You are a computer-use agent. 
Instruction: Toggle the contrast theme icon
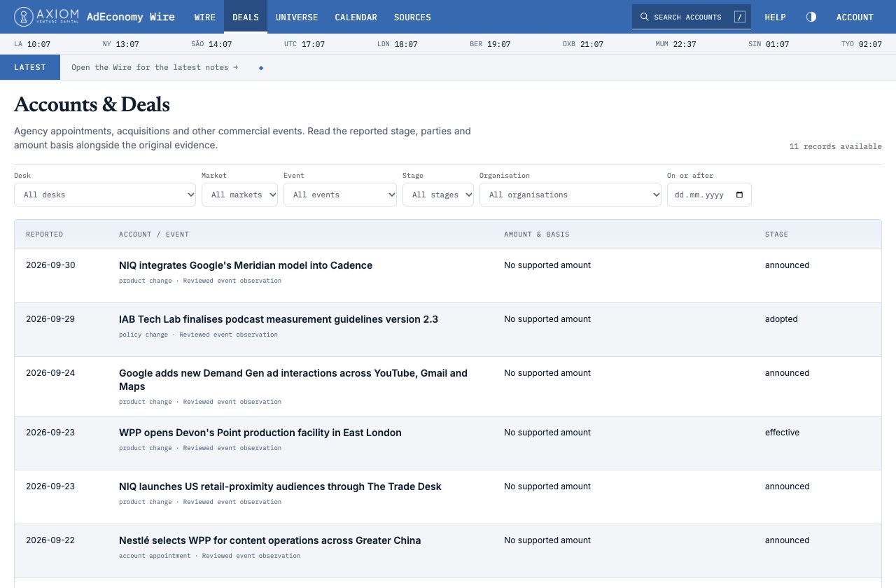click(x=811, y=17)
